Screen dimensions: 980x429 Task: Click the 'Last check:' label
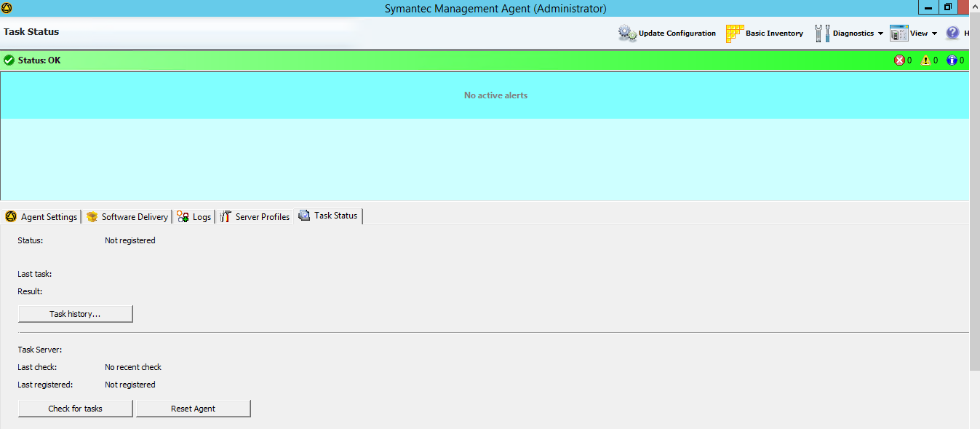(x=37, y=367)
